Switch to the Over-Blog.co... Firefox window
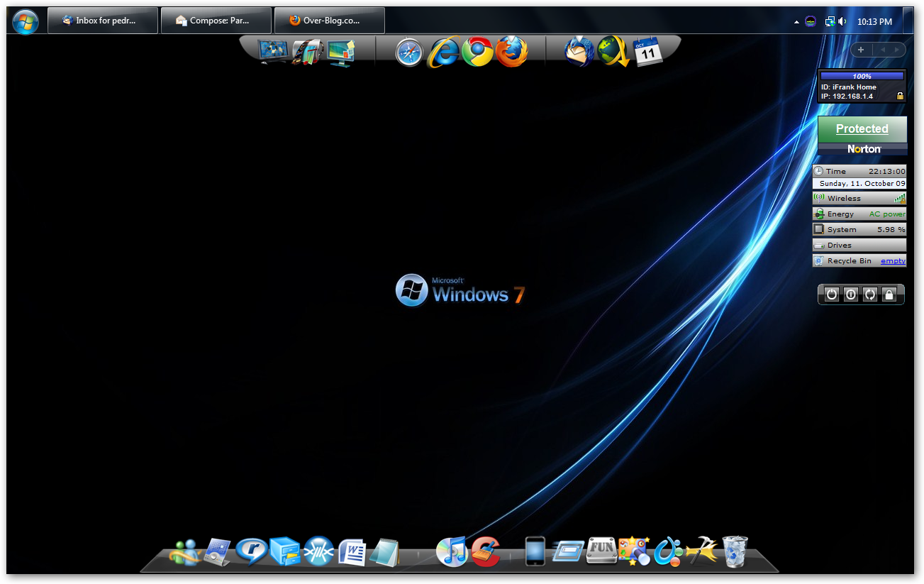This screenshot has width=924, height=584. pyautogui.click(x=330, y=21)
